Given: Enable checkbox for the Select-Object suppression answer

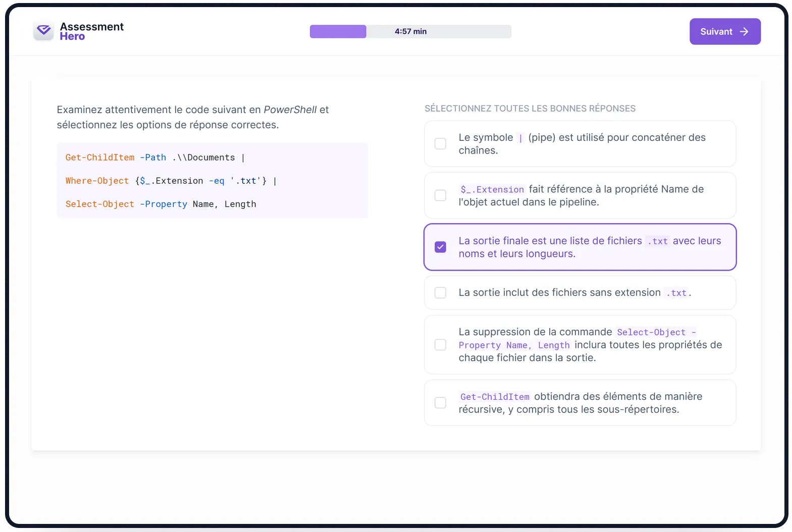Looking at the screenshot, I should (440, 345).
